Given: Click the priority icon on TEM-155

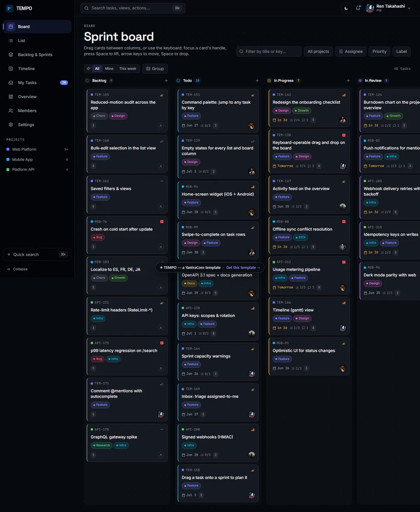Looking at the screenshot, I should [x=162, y=95].
